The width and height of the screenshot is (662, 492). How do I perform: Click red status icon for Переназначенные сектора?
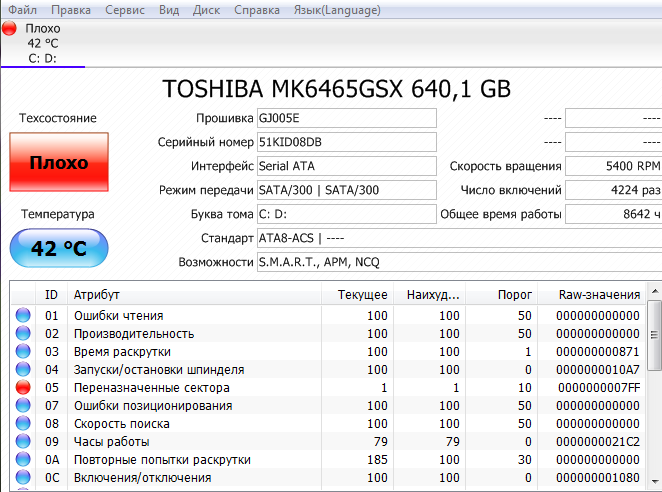coord(23,387)
